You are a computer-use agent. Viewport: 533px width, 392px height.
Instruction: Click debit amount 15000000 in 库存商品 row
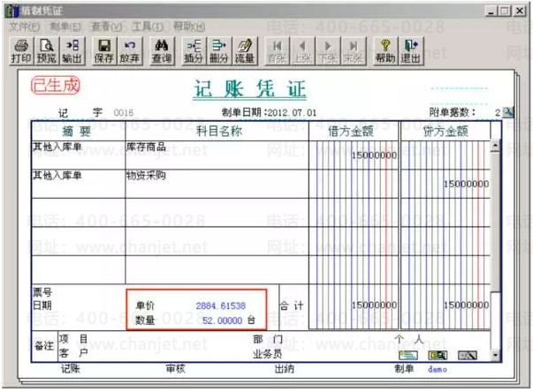click(x=374, y=155)
